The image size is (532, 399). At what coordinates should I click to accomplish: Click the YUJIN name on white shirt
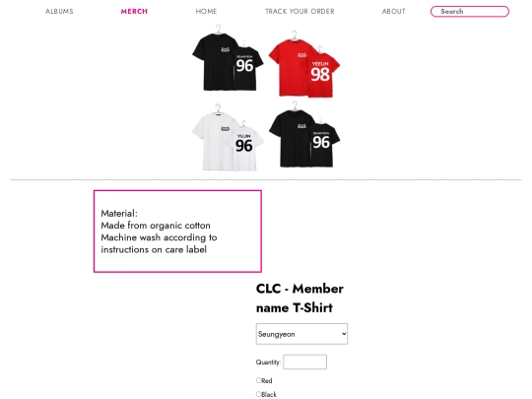click(x=243, y=136)
